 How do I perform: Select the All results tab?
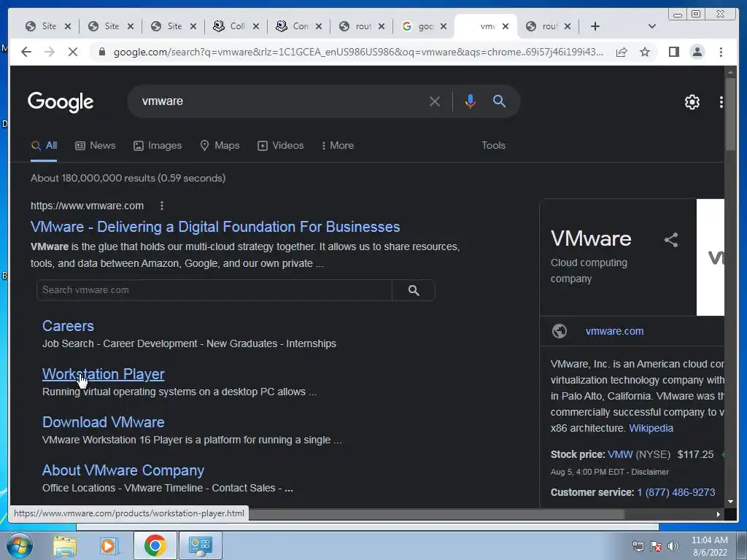[44, 145]
